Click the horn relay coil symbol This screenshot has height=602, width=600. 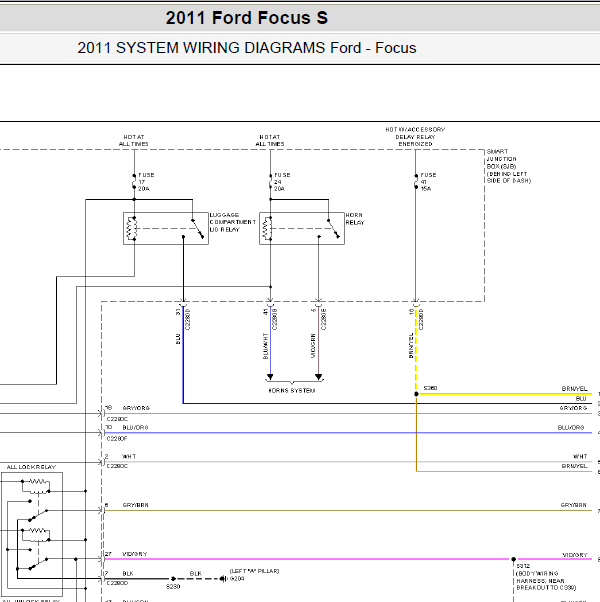click(x=268, y=228)
